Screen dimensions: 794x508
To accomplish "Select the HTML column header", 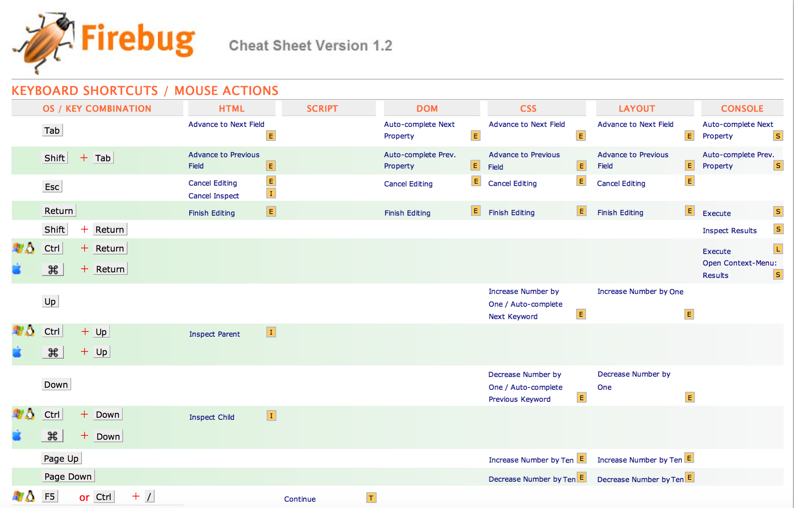I will [231, 108].
